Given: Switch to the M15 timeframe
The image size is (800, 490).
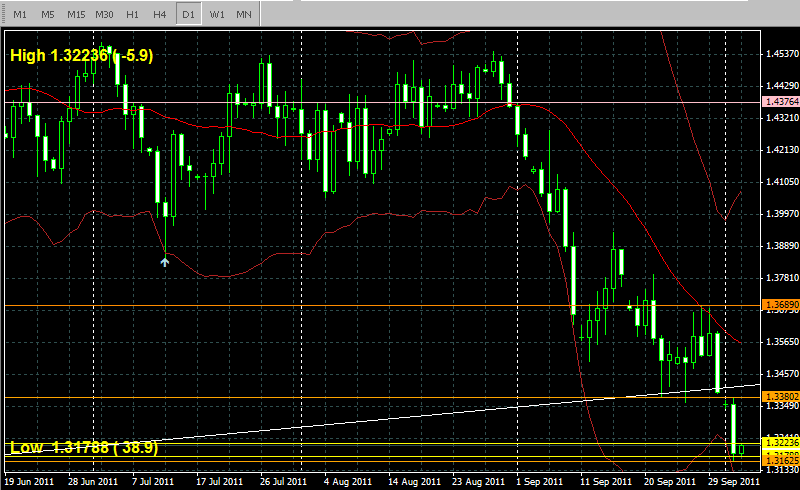Looking at the screenshot, I should click(x=76, y=14).
